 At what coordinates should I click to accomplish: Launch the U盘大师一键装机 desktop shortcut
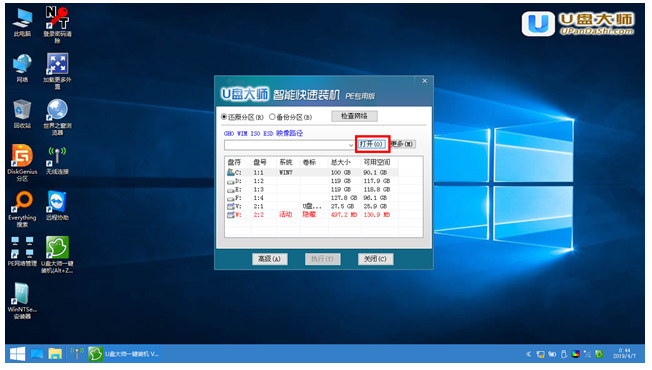pos(57,255)
